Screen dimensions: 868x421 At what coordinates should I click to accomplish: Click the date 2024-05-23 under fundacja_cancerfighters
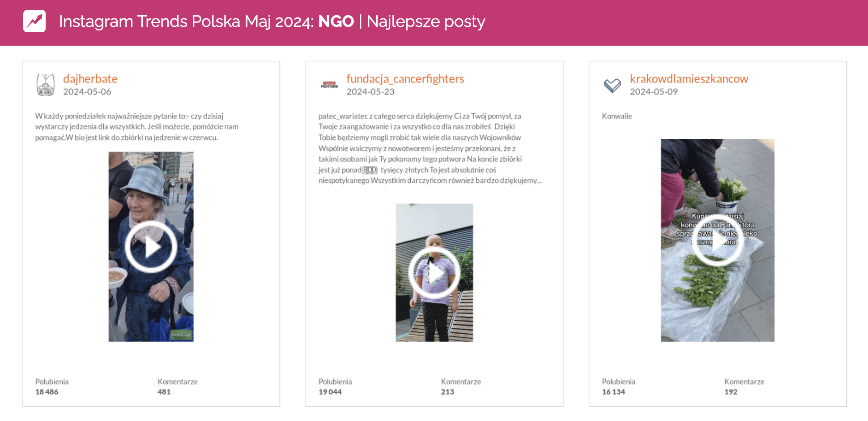click(x=370, y=91)
